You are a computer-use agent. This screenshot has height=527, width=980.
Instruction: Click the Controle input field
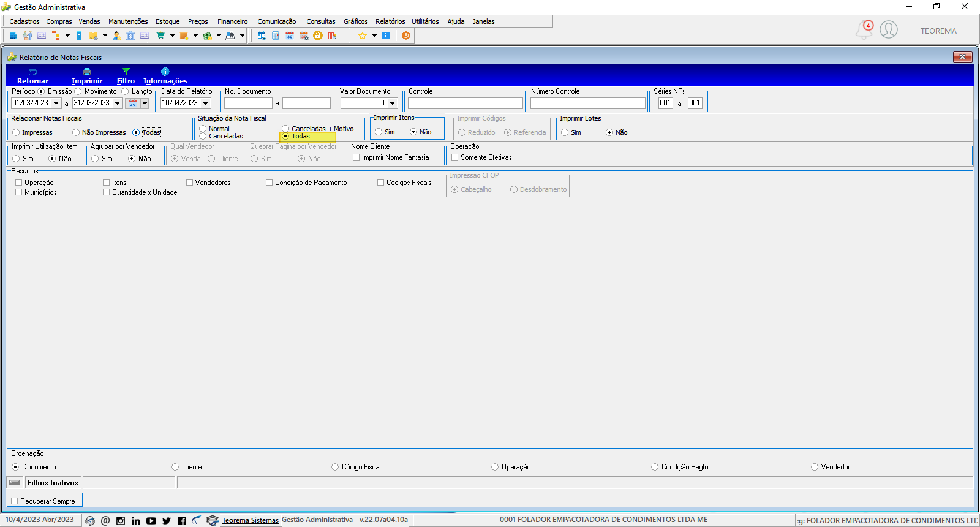466,104
